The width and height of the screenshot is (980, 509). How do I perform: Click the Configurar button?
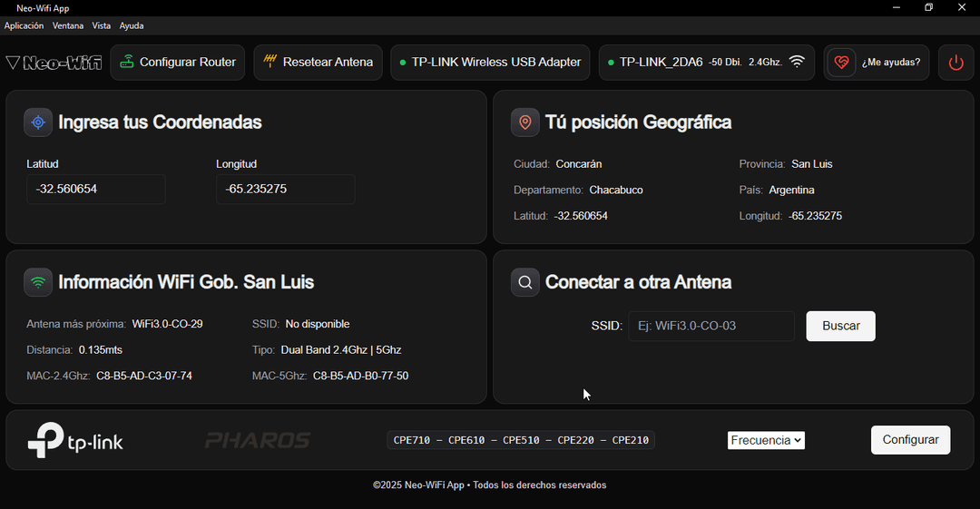pyautogui.click(x=911, y=439)
